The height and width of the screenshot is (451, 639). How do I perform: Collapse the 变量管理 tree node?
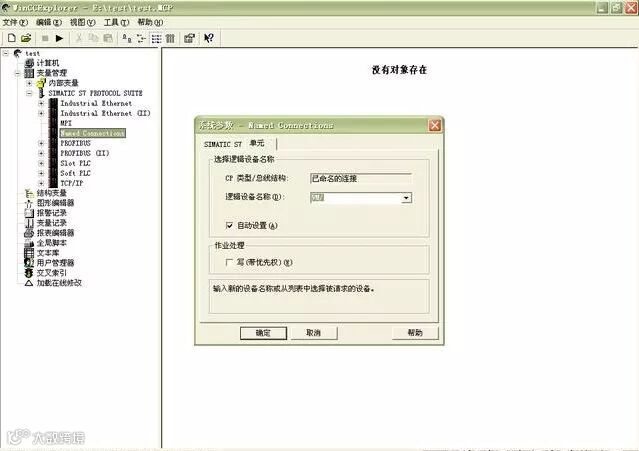tap(18, 73)
